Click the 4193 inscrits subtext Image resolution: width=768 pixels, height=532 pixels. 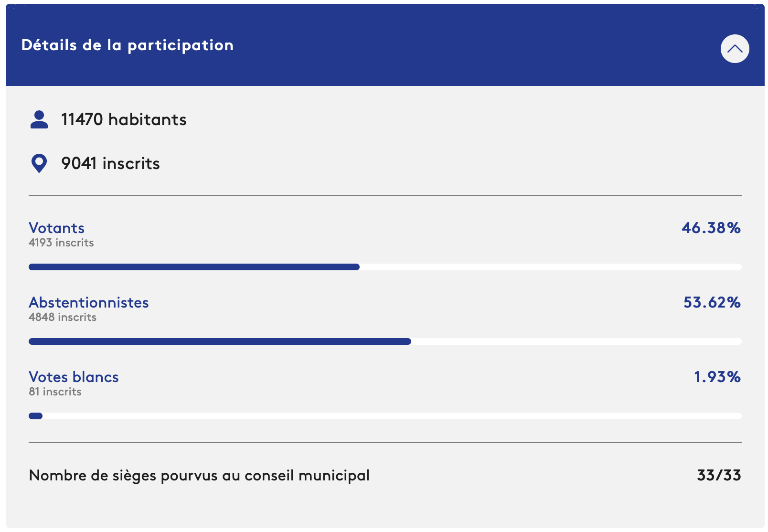(61, 243)
